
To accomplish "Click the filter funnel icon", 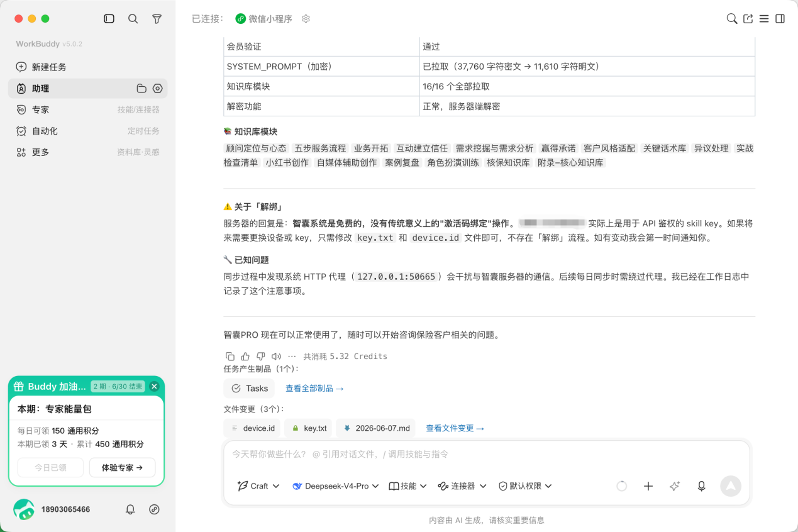I will pyautogui.click(x=157, y=19).
